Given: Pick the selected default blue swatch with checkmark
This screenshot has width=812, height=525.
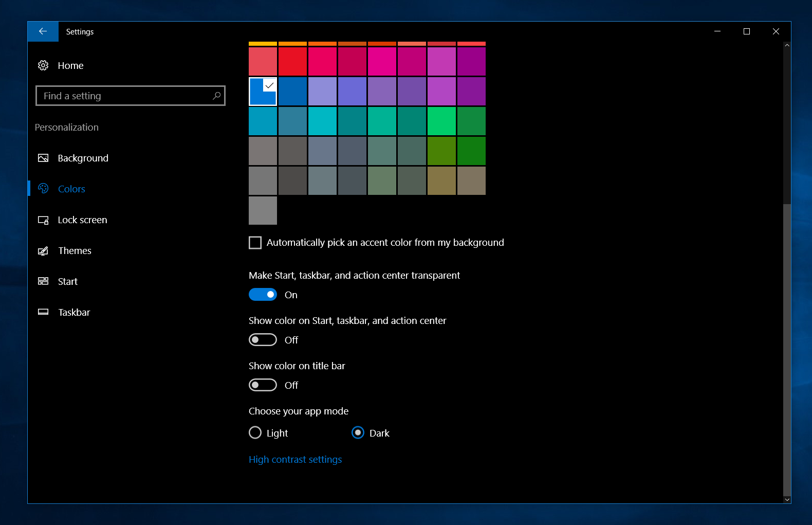Looking at the screenshot, I should coord(263,91).
